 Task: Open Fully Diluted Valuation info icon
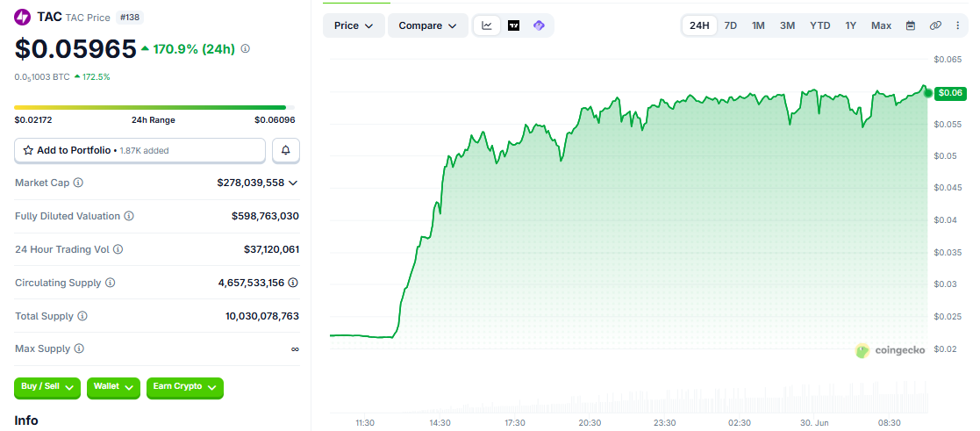point(129,216)
